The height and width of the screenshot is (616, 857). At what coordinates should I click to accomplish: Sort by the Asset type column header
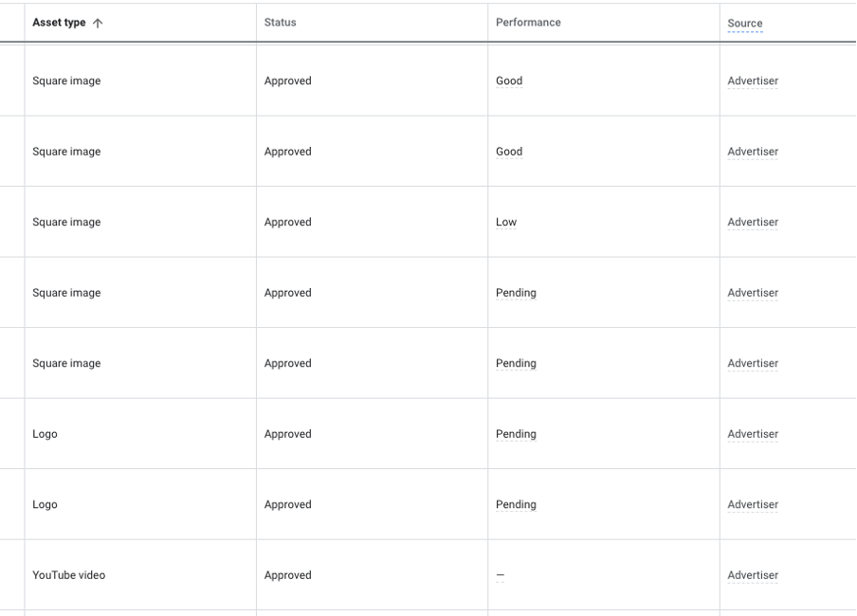59,23
